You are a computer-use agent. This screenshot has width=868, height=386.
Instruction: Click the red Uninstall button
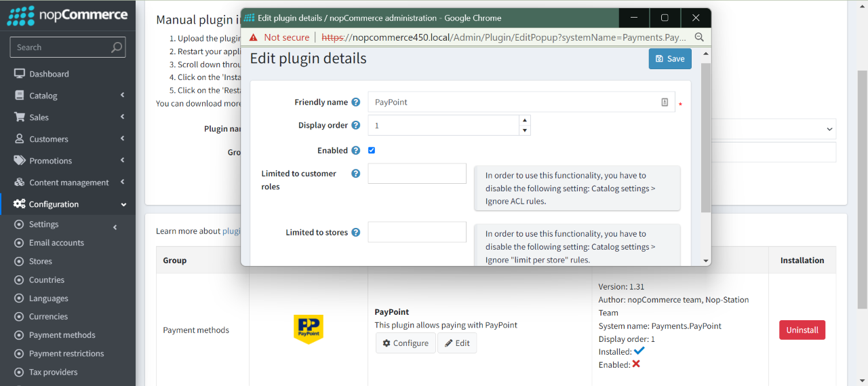click(802, 330)
